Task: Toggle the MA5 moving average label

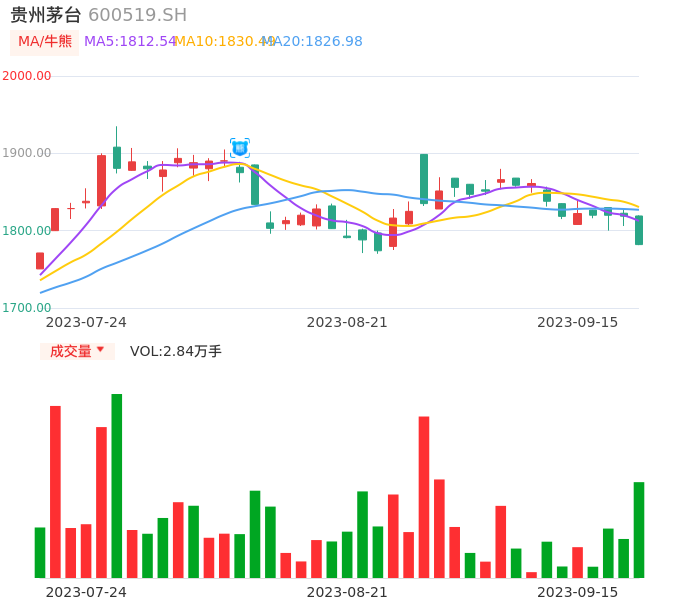Action: 130,42
